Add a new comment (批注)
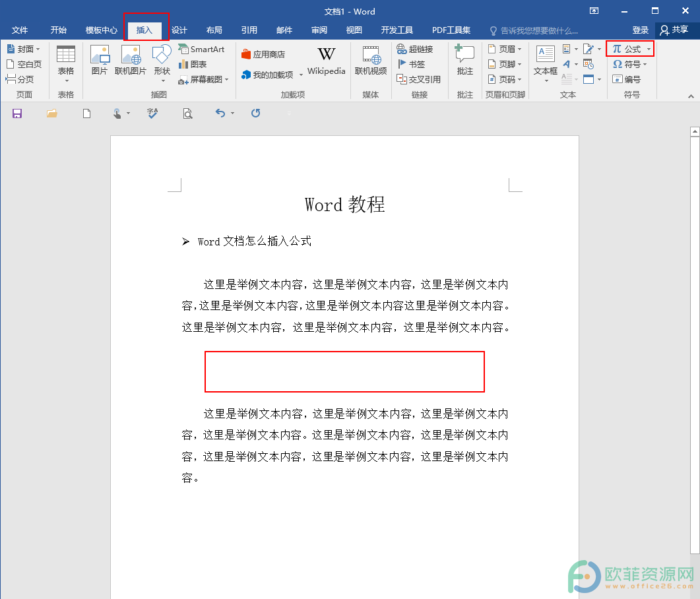This screenshot has width=700, height=599. pos(464,60)
